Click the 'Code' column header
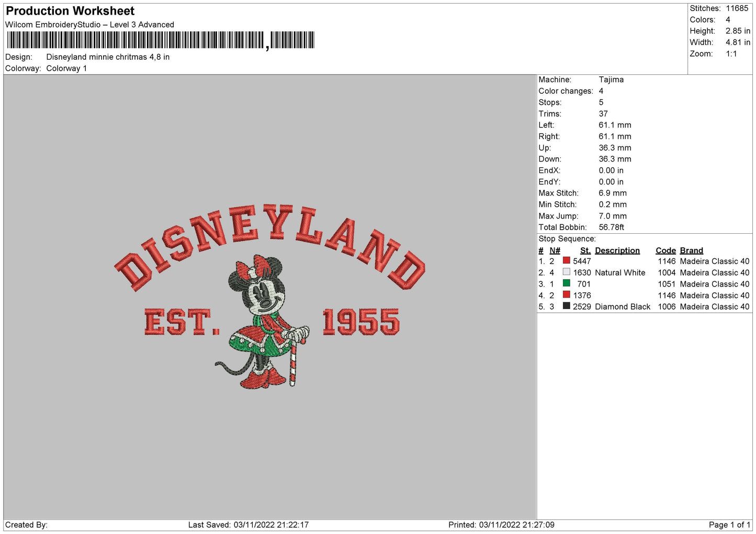The width and height of the screenshot is (756, 534). 665,251
